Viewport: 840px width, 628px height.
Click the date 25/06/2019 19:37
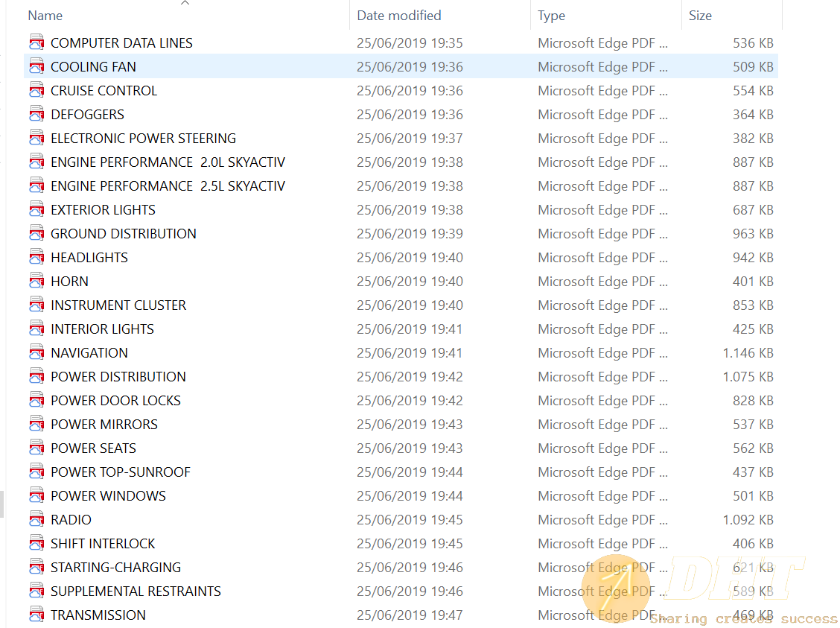point(410,139)
